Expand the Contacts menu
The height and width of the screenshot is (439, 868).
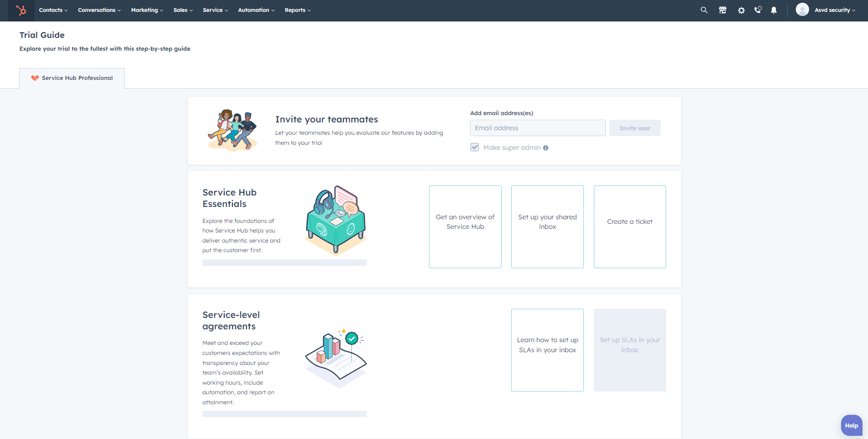[53, 10]
